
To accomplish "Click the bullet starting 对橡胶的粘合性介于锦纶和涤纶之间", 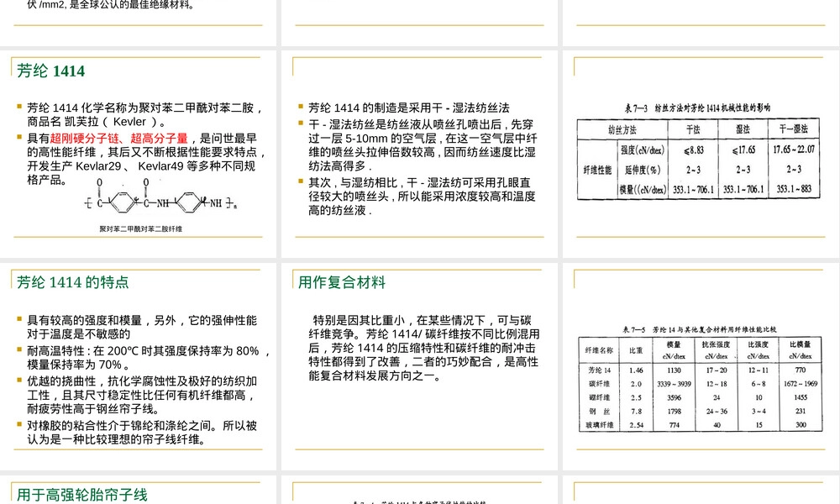I will pyautogui.click(x=142, y=433).
